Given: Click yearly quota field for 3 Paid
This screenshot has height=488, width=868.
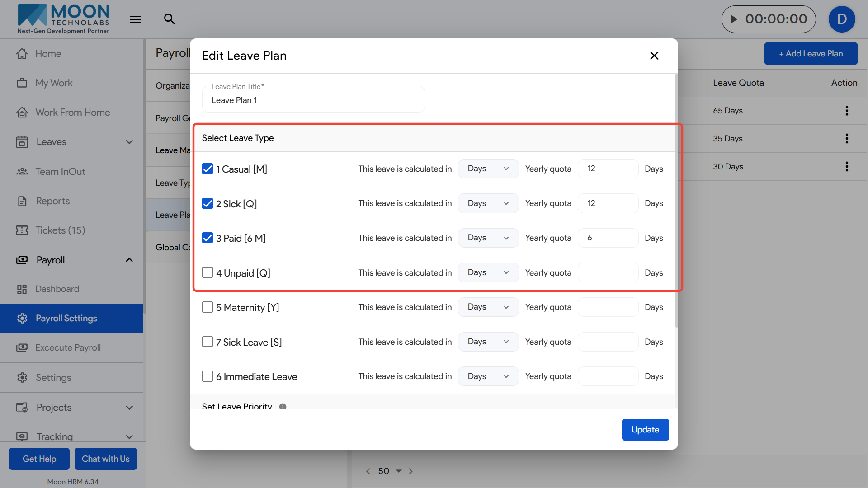Looking at the screenshot, I should (608, 238).
